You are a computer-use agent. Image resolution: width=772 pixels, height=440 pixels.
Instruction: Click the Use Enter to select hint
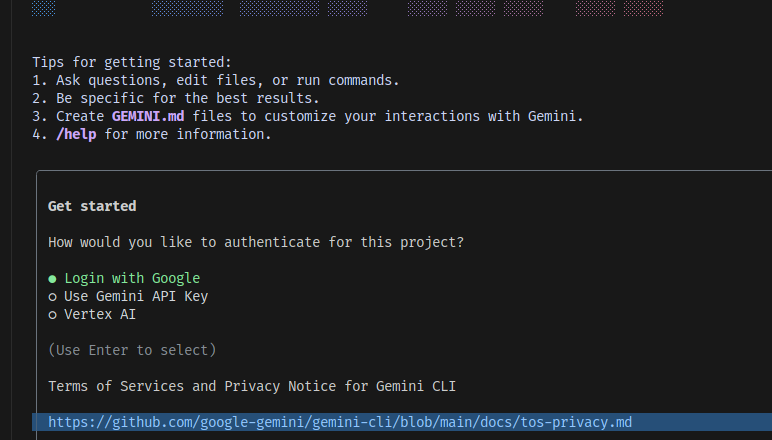coord(132,351)
